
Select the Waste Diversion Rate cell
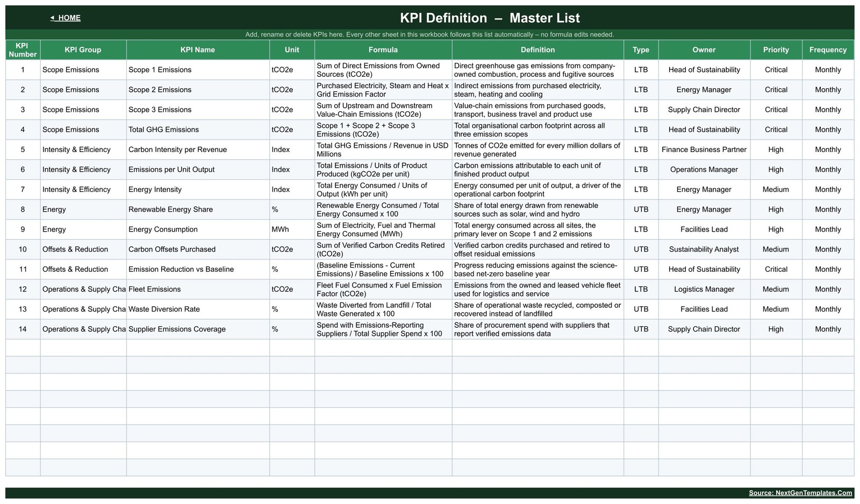point(198,309)
